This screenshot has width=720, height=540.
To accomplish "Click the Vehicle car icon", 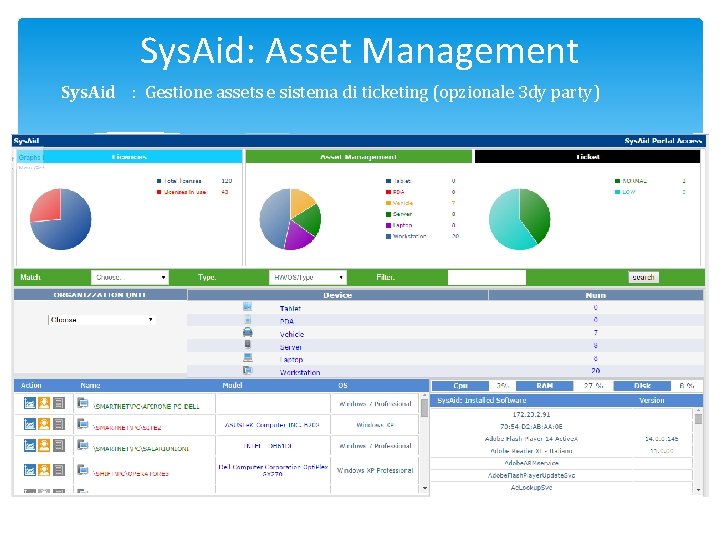I will pos(248,332).
